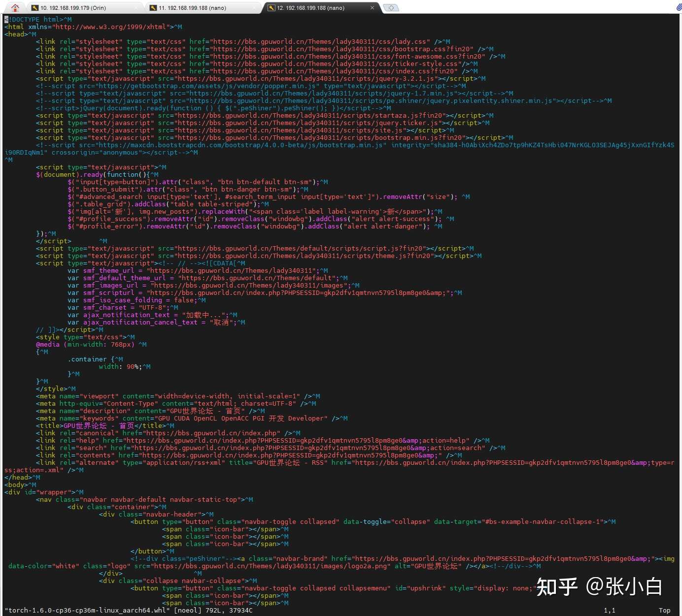
Task: Click the 'var smf_images_url' line
Action: tap(213, 285)
